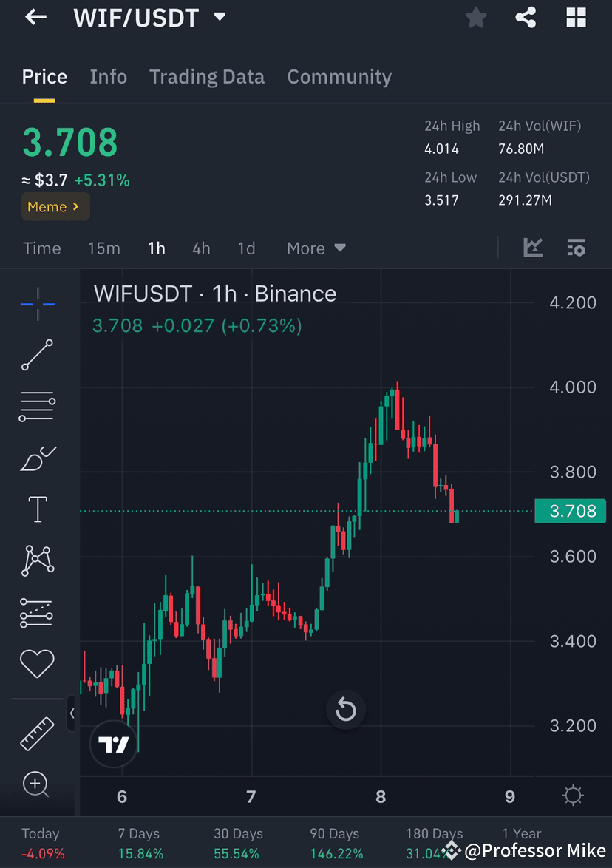The width and height of the screenshot is (612, 868).
Task: Toggle the line chart display icon
Action: pyautogui.click(x=533, y=248)
